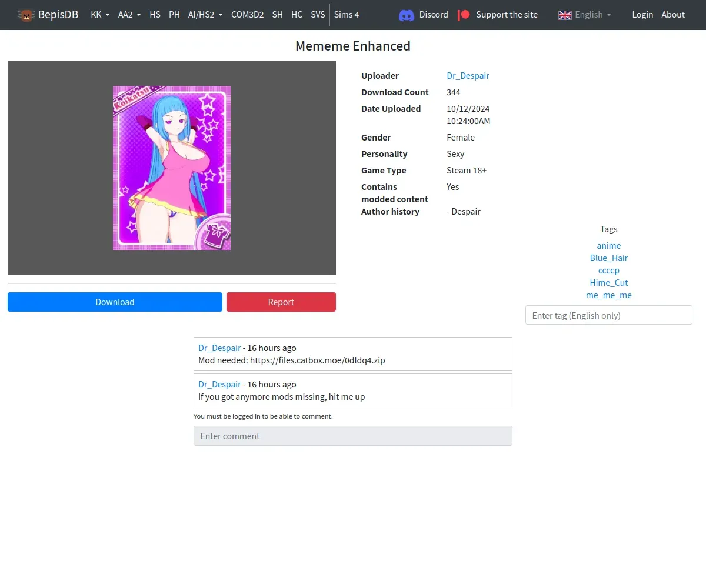The width and height of the screenshot is (706, 588).
Task: Select the HC nav item
Action: [x=297, y=15]
